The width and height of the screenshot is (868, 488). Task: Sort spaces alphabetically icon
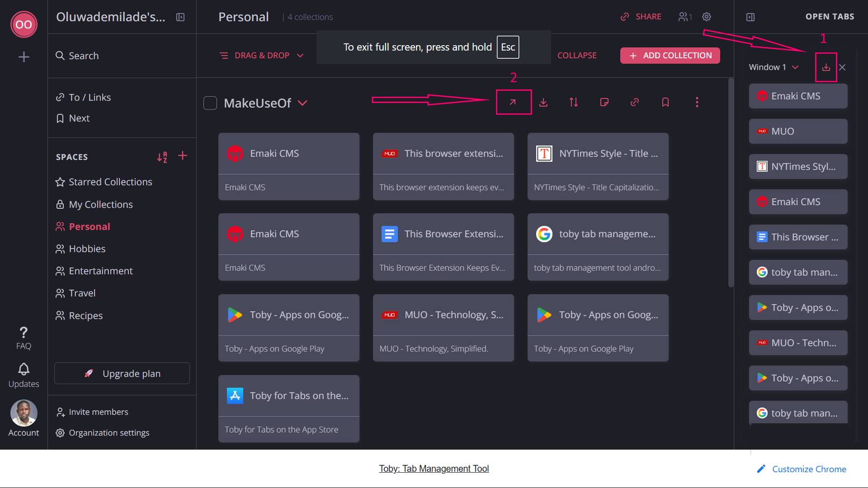162,157
